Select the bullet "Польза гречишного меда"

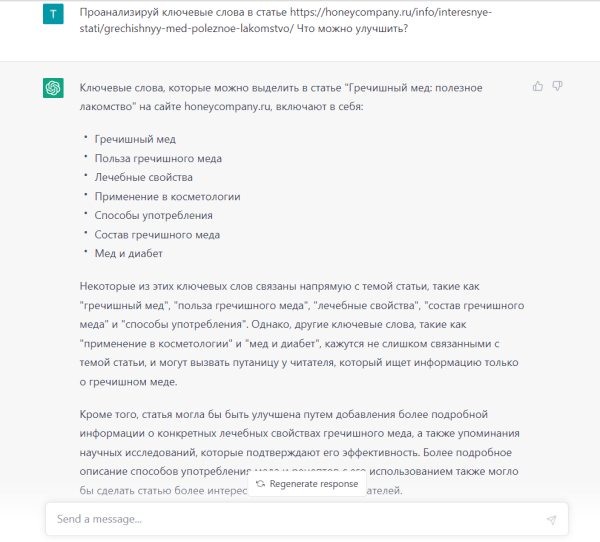click(x=158, y=158)
